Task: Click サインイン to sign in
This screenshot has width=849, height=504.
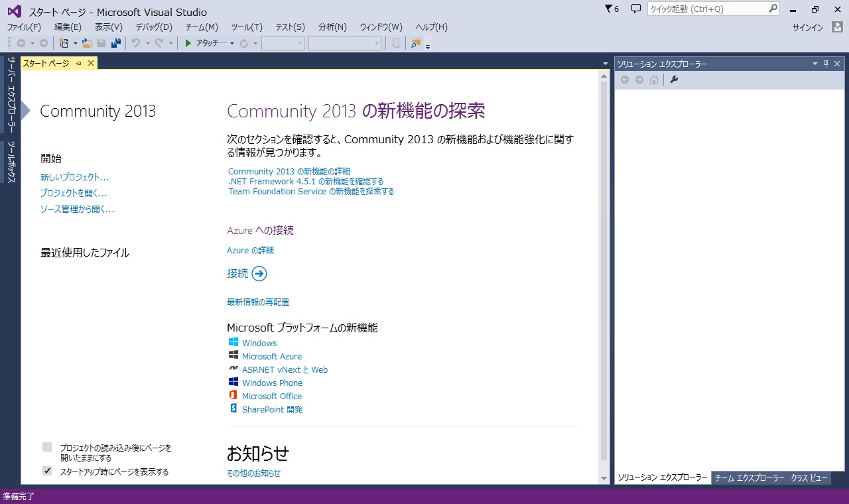Action: (x=808, y=27)
